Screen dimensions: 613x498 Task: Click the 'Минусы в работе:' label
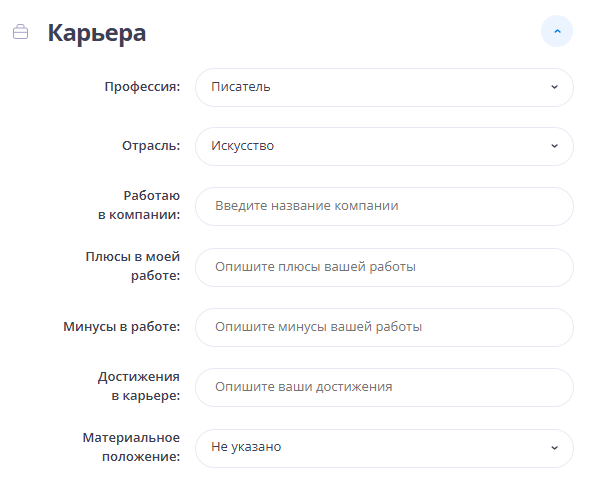(x=121, y=327)
